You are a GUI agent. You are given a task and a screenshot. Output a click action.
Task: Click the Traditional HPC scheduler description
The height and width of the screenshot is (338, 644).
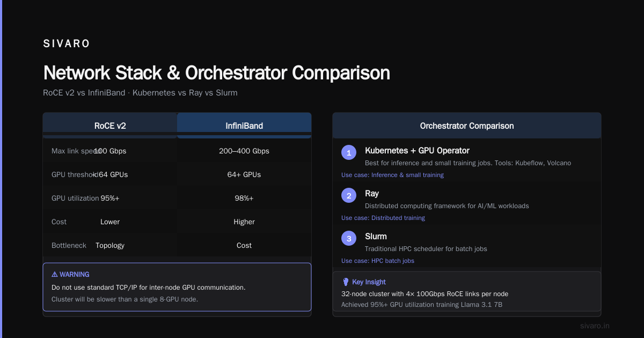click(426, 248)
